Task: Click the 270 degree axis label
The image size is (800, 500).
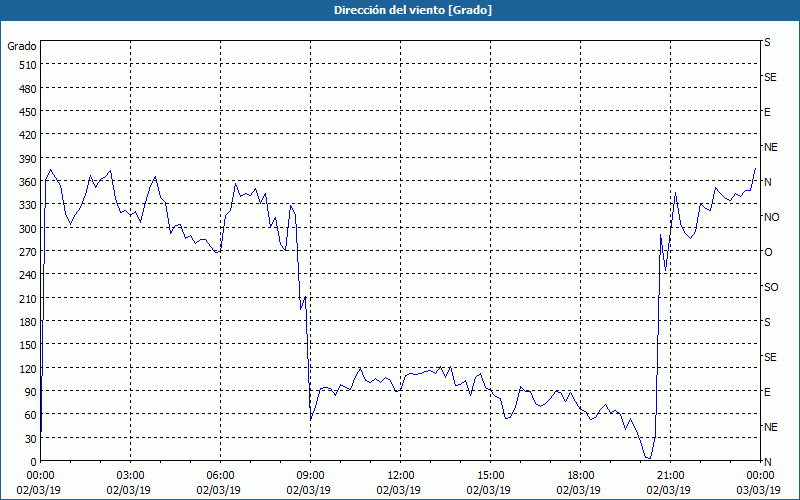Action: [x=27, y=252]
